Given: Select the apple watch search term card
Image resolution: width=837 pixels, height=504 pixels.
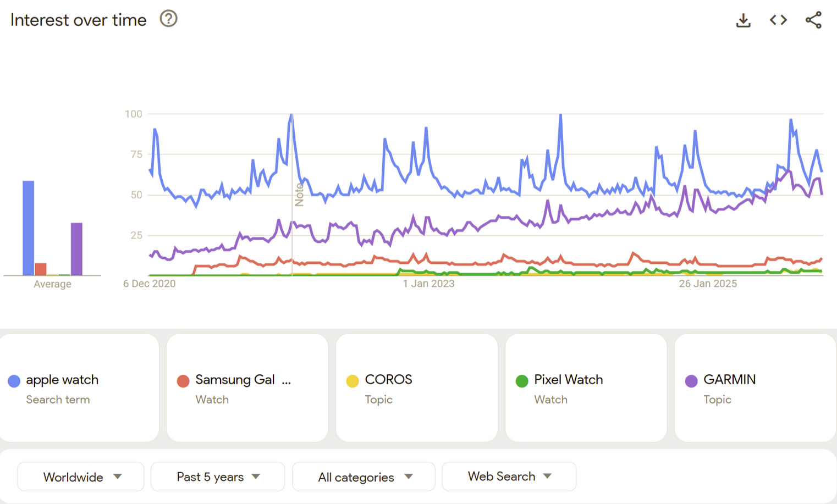Looking at the screenshot, I should point(79,387).
